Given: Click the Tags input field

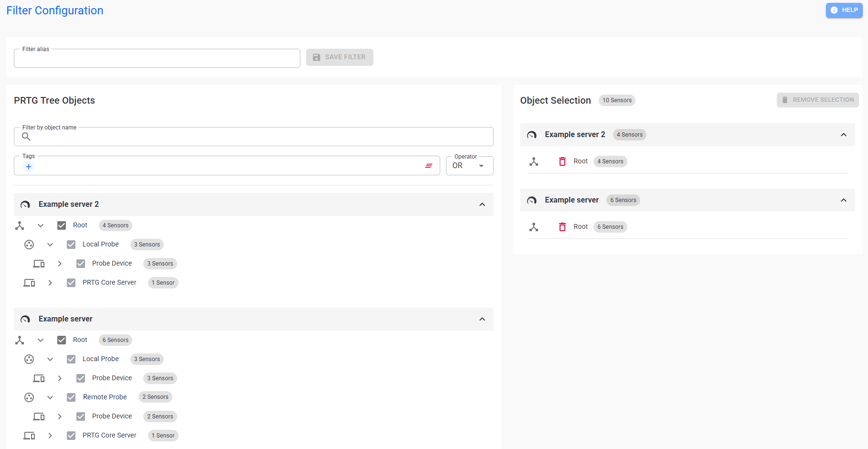Looking at the screenshot, I should [227, 166].
